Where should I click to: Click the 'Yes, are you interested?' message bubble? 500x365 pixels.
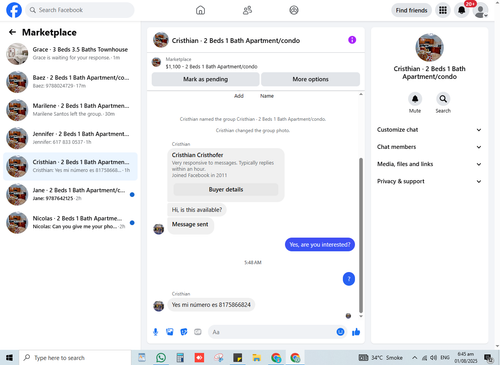(320, 245)
